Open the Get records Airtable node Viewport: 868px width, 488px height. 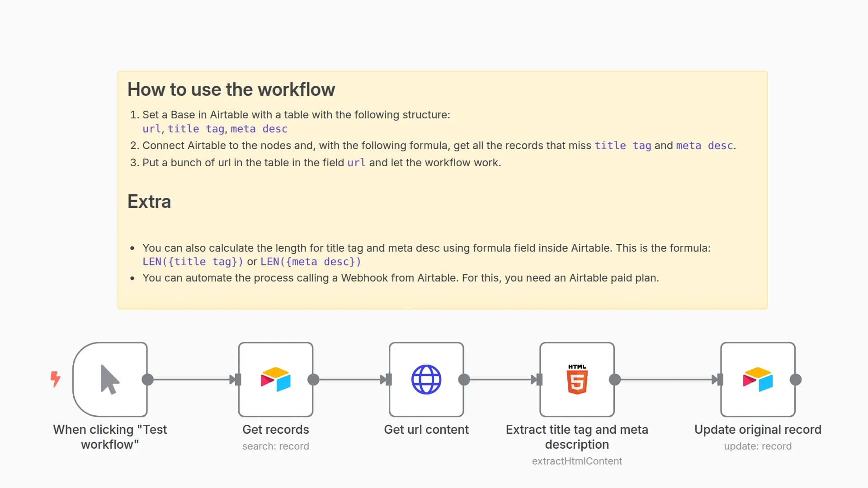tap(276, 379)
